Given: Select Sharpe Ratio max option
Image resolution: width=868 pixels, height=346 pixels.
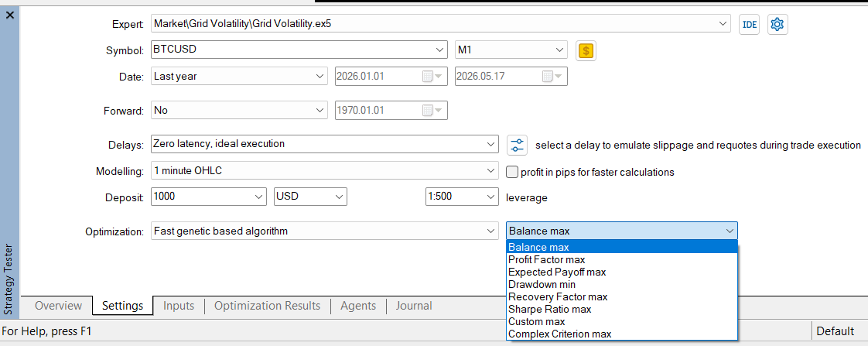Looking at the screenshot, I should click(x=622, y=310).
